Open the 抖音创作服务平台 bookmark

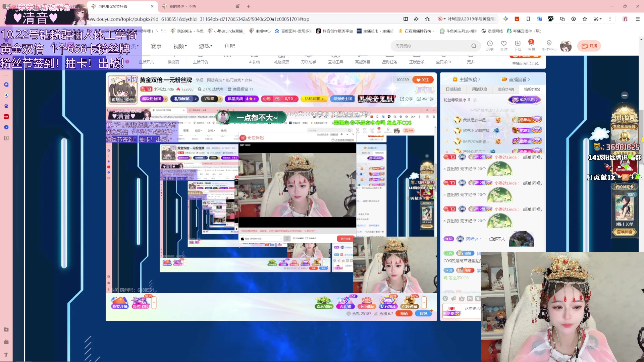point(334,31)
